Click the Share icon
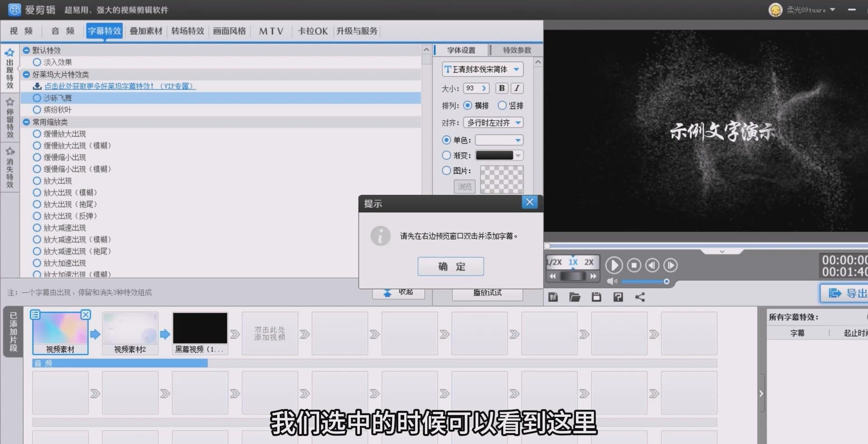This screenshot has width=868, height=444. pos(640,297)
